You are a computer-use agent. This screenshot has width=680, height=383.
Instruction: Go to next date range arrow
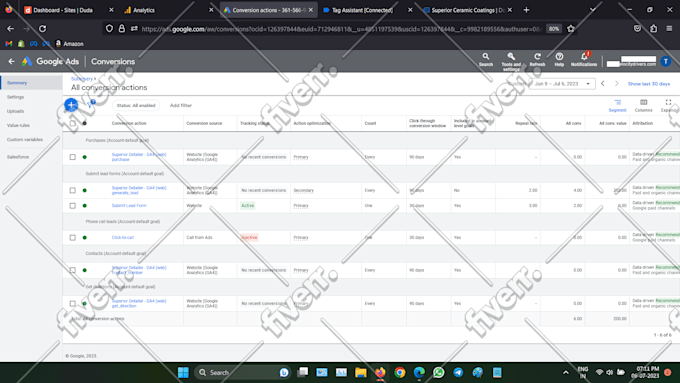click(617, 83)
